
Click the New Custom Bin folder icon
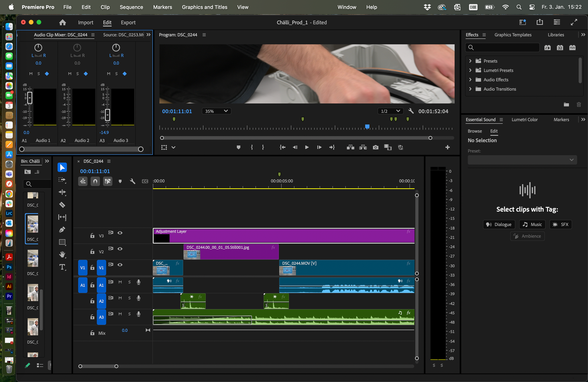pos(566,105)
